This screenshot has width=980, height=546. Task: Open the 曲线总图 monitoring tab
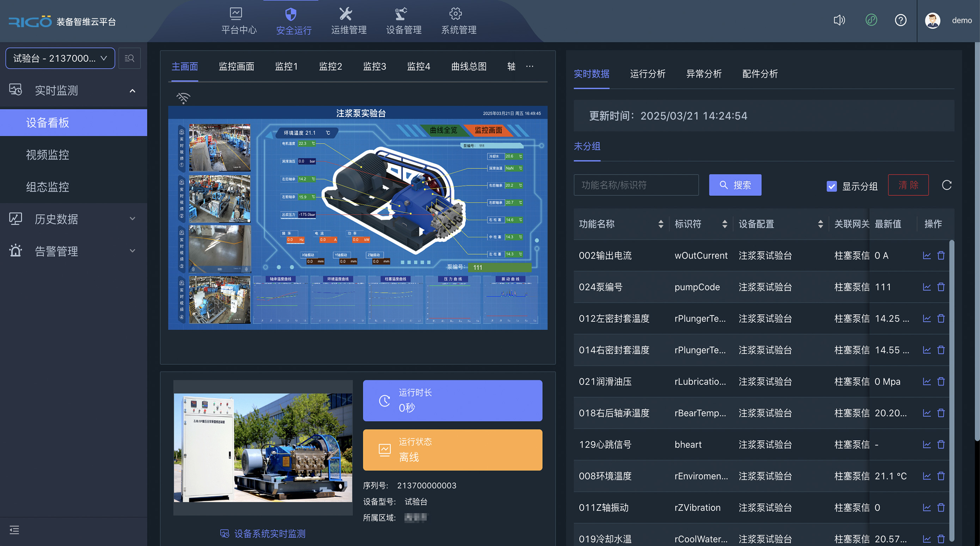469,67
